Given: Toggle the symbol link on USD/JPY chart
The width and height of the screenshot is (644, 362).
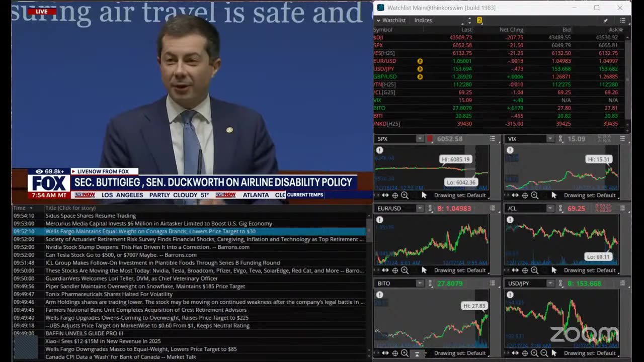Looking at the screenshot, I should click(x=560, y=284).
